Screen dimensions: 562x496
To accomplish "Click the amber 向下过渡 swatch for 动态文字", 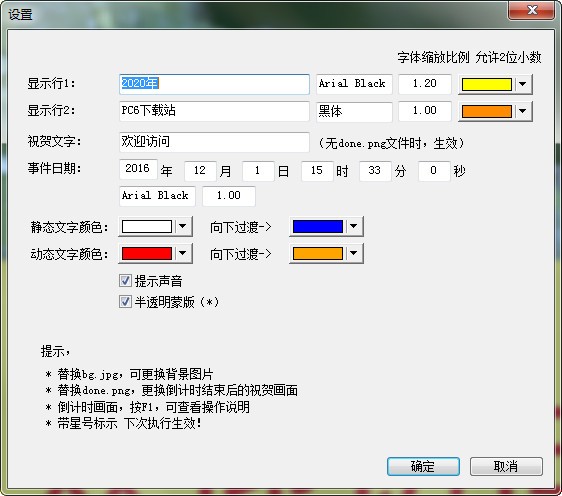I will tap(318, 253).
